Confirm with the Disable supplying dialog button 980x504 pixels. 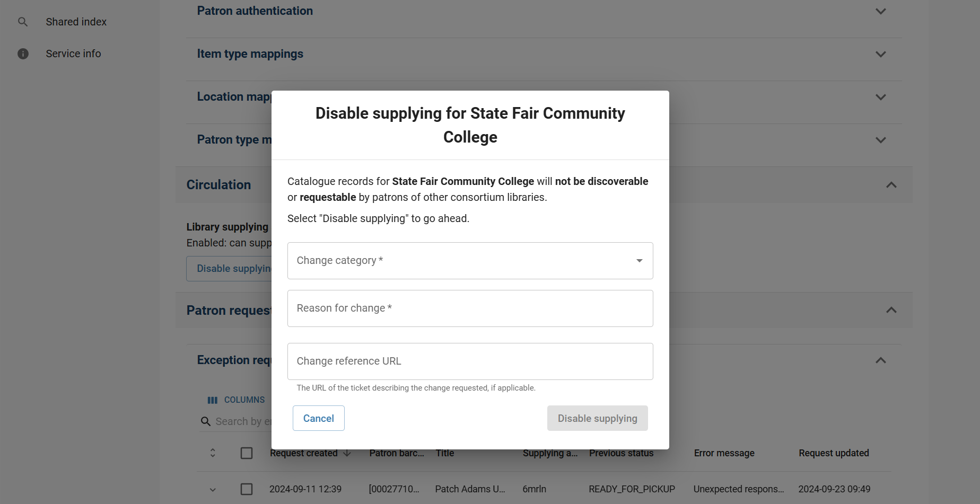(x=597, y=418)
